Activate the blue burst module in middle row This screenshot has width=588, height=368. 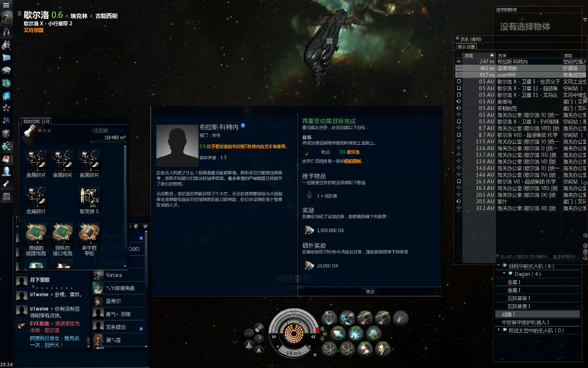(356, 334)
